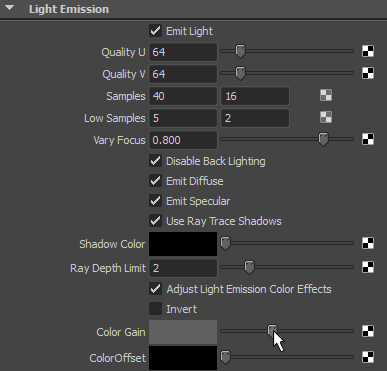
Task: Open the Shadow Color black swatch
Action: tap(183, 244)
